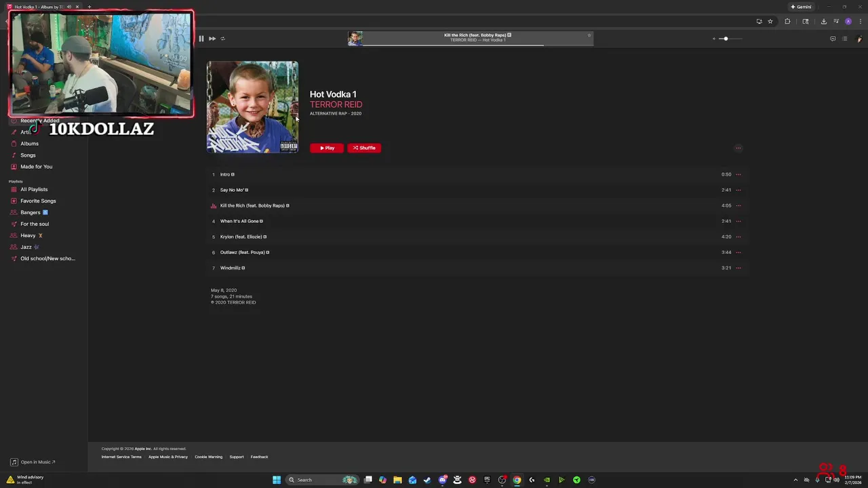This screenshot has width=868, height=488.
Task: Open the Support footer link
Action: (236, 457)
